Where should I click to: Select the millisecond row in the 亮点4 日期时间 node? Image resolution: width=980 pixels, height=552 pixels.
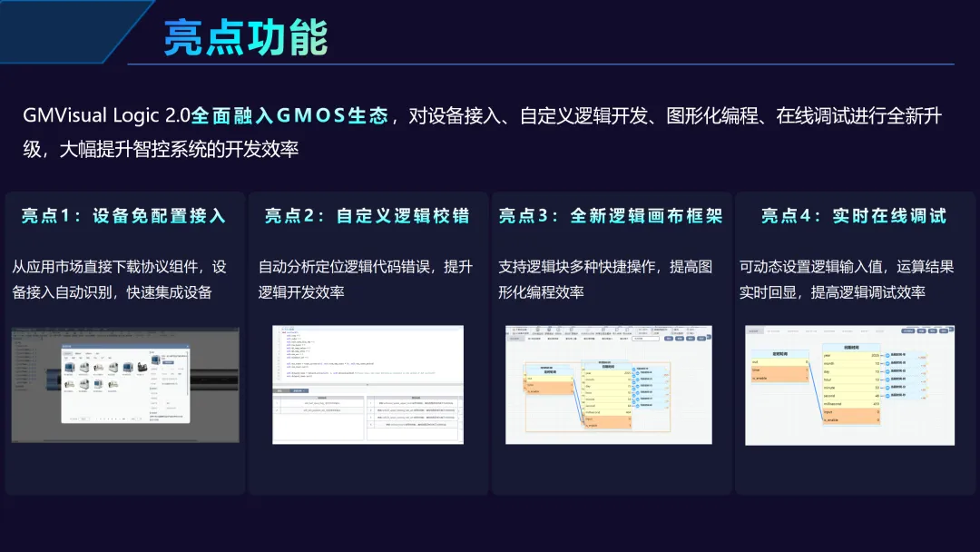[x=851, y=405]
